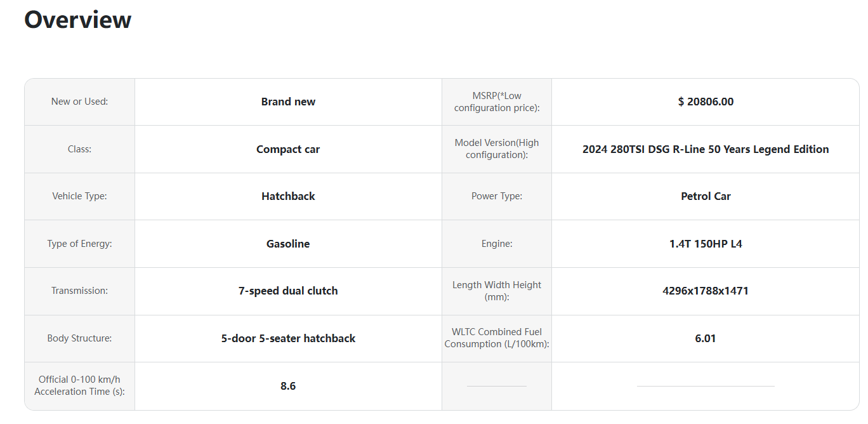Select the acceleration time value 8.6
This screenshot has height=424, width=868.
(288, 386)
